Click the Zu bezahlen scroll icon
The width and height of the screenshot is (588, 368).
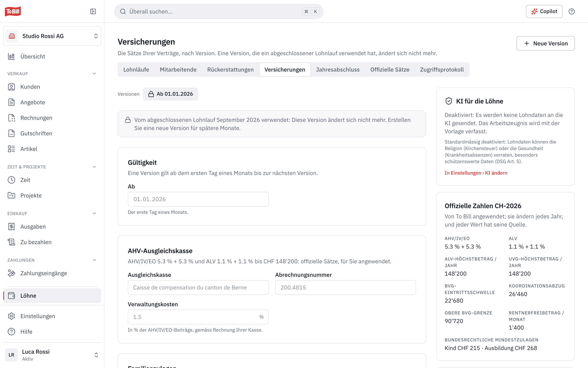pos(11,242)
